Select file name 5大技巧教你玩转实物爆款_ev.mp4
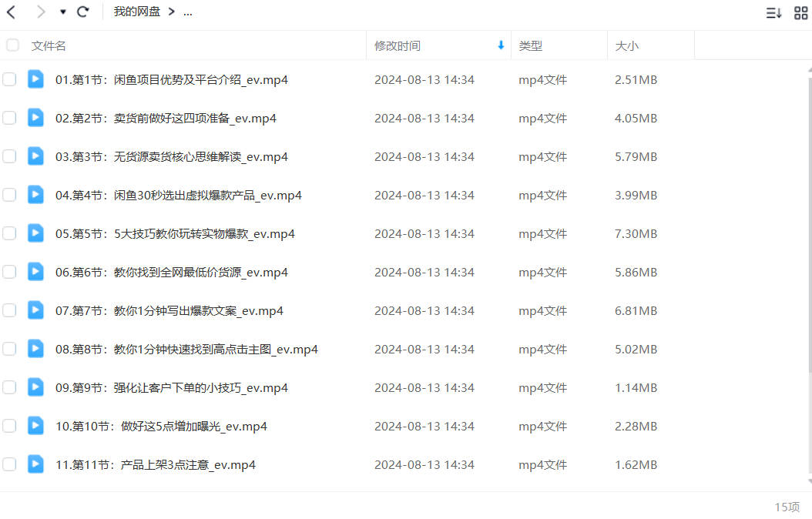 coord(204,234)
